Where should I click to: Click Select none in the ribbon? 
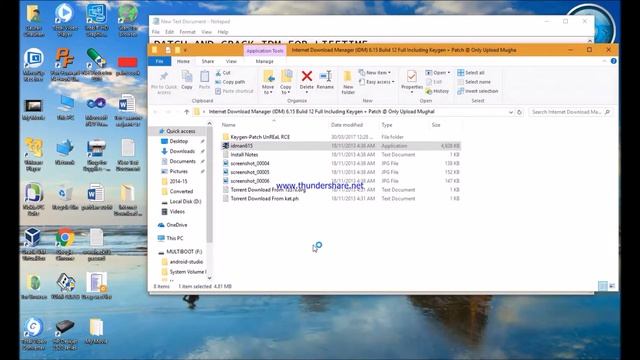click(474, 82)
